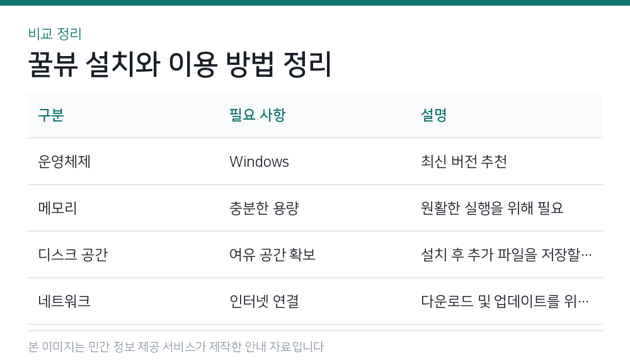Viewport: 630px width, 364px height.
Task: Click the heading '꿀뷰 설치와 이용 방법 정리'
Action: pyautogui.click(x=180, y=64)
